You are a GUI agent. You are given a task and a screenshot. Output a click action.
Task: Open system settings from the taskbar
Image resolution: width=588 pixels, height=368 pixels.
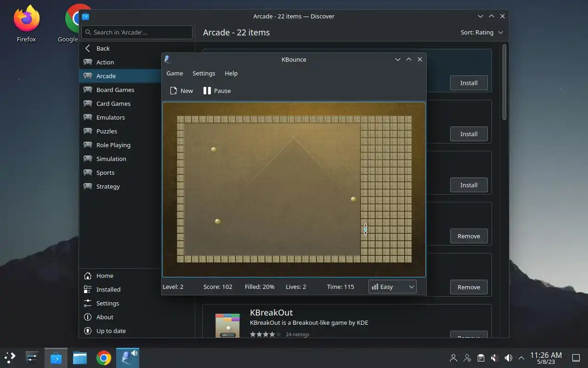click(x=32, y=357)
